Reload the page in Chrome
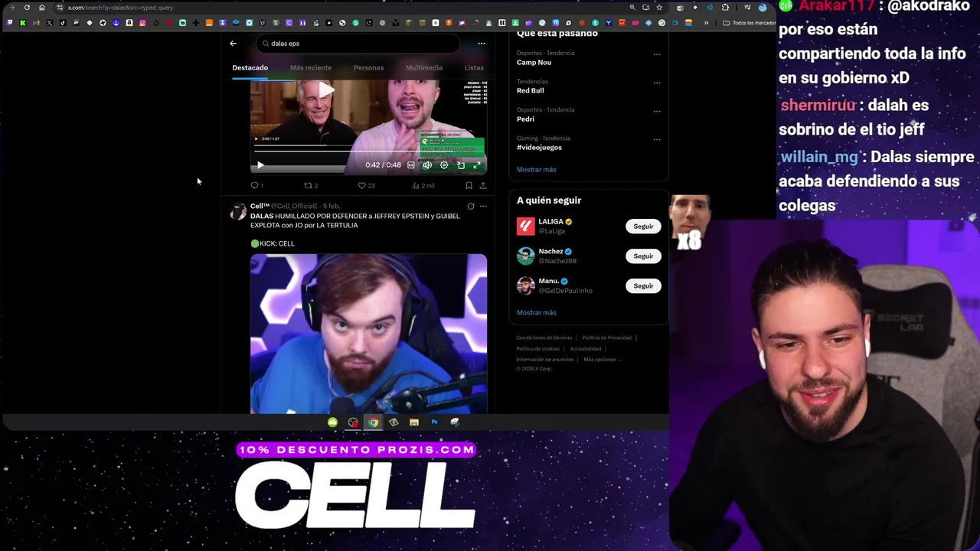980x551 pixels. click(27, 8)
